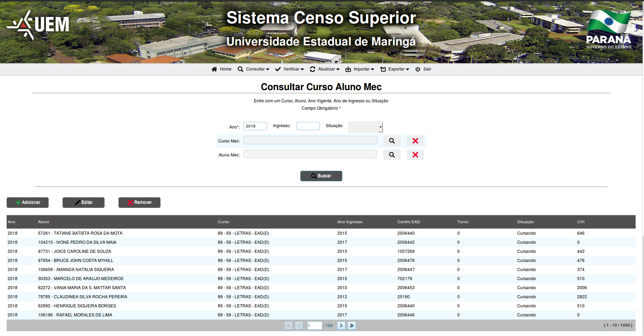Expand the Exportar menu

394,69
